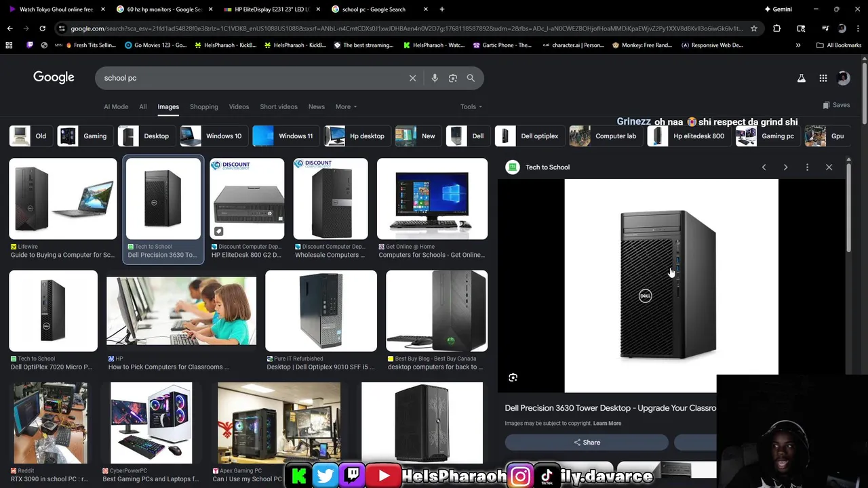This screenshot has height=488, width=868.
Task: Open the Tools dropdown
Action: [x=471, y=106]
